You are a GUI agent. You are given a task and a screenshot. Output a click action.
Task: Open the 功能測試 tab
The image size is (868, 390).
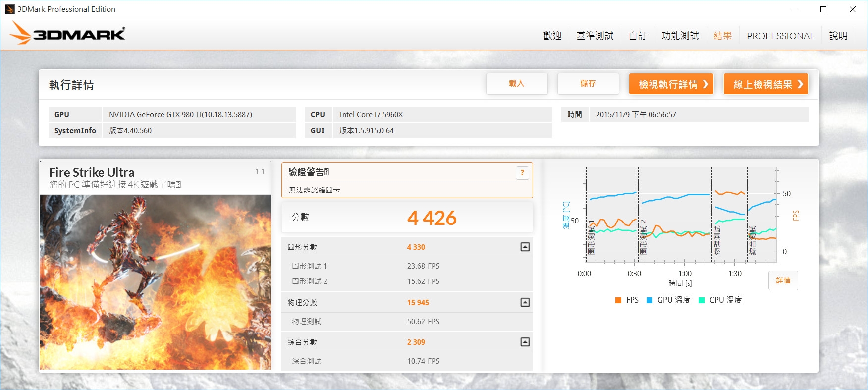click(680, 36)
